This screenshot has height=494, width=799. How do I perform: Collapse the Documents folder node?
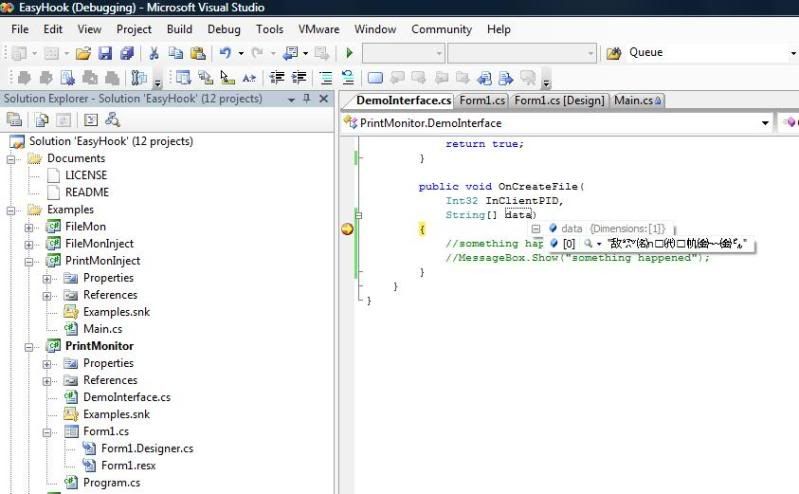click(11, 159)
